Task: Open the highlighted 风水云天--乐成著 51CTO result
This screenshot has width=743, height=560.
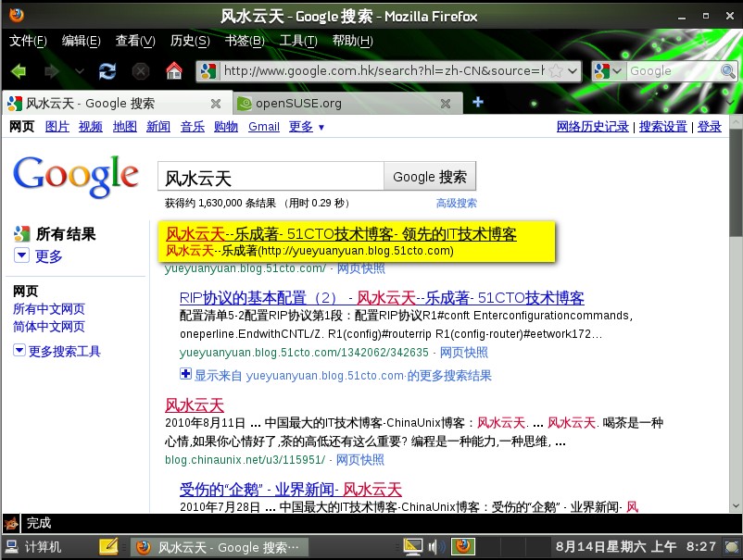Action: 341,234
